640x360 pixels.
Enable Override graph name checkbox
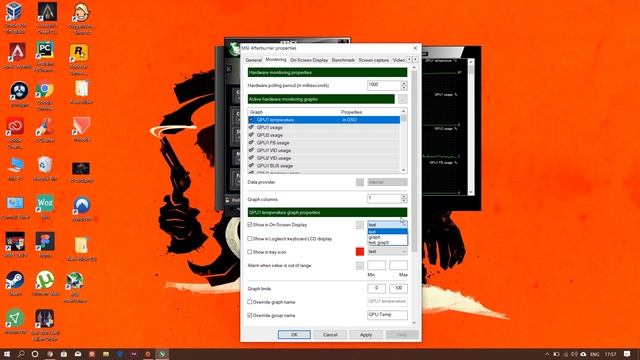click(250, 302)
